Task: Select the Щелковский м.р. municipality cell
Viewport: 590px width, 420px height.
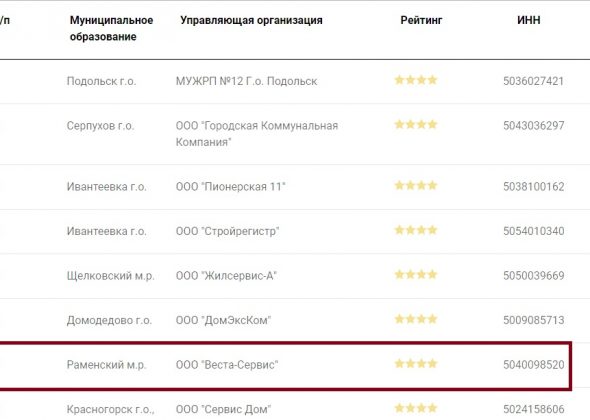Action: pos(111,276)
